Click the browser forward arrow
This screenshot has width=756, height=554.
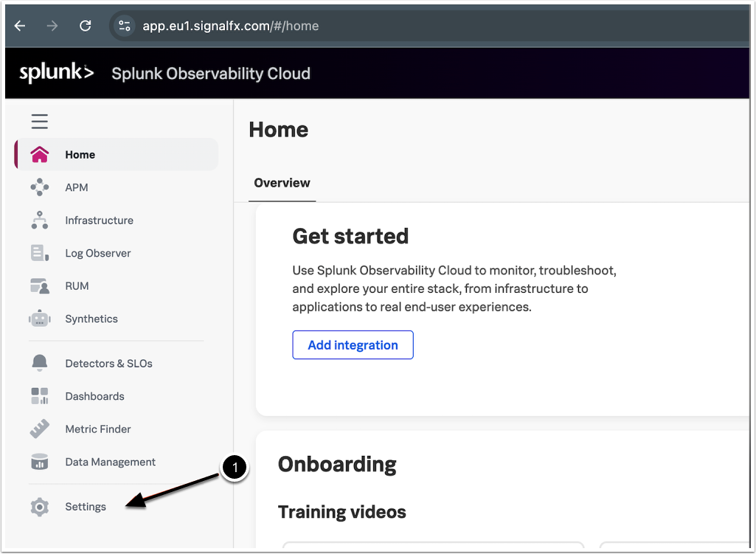click(52, 26)
